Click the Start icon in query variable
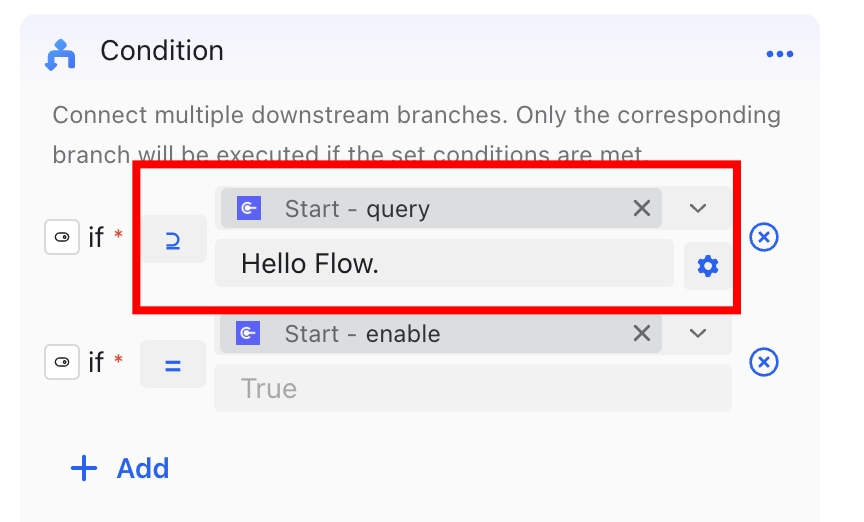This screenshot has width=864, height=522. [249, 208]
